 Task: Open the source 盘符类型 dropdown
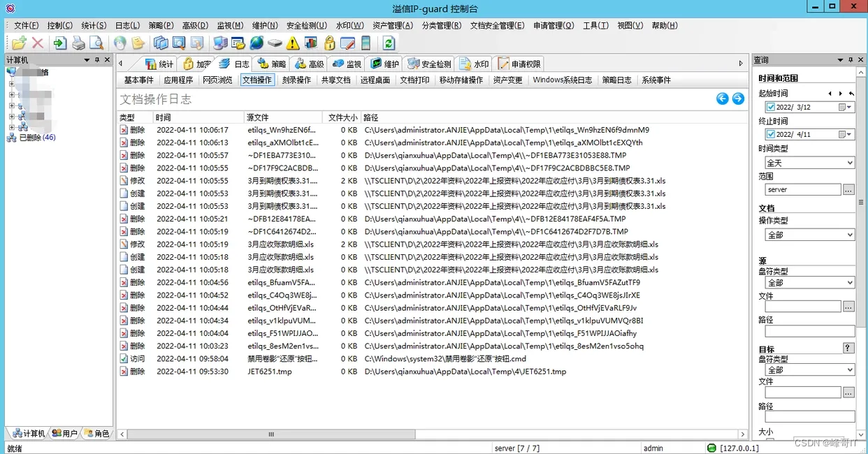click(x=809, y=283)
